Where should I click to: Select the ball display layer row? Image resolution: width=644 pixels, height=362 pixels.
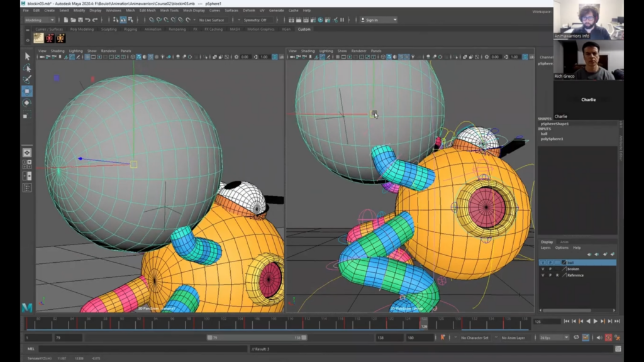point(577,262)
